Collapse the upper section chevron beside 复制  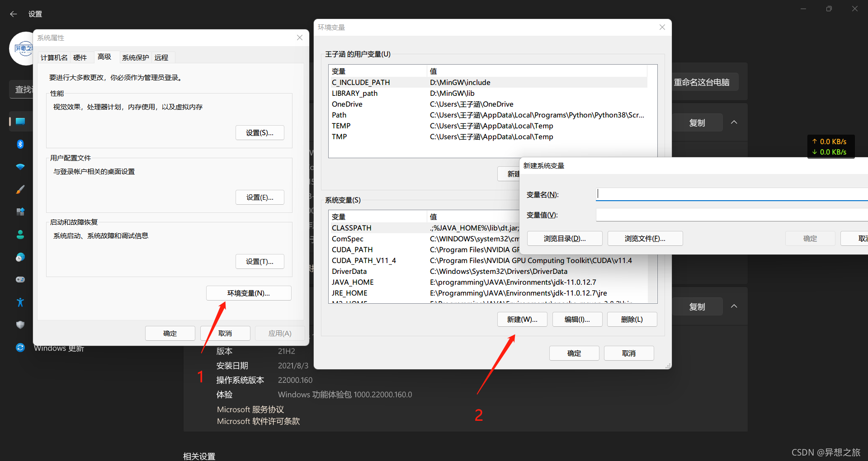click(x=734, y=122)
